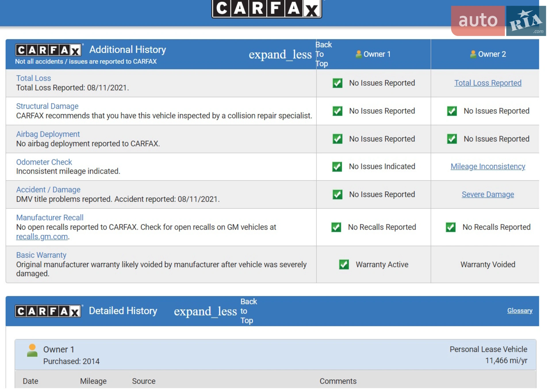Click the Accident / Damage row heading
The image size is (552, 392).
click(x=48, y=190)
